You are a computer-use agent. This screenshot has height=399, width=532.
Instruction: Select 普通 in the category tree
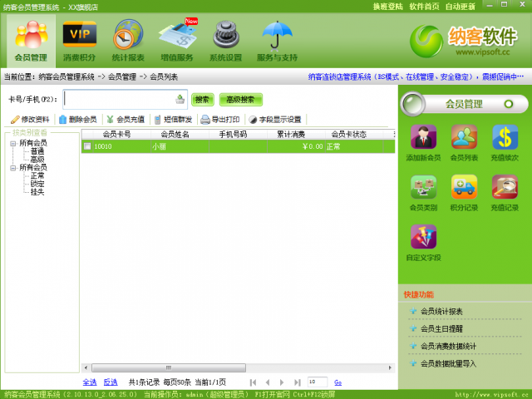[37, 151]
